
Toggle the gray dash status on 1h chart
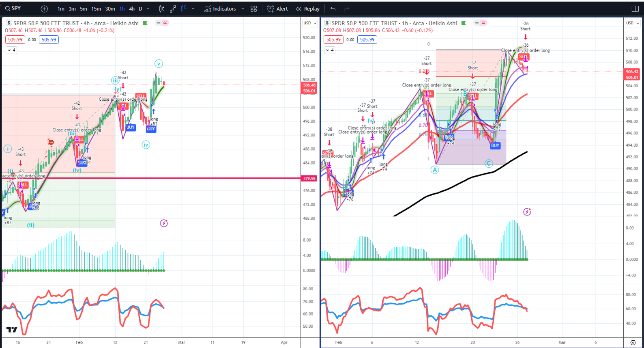pyautogui.click(x=477, y=23)
